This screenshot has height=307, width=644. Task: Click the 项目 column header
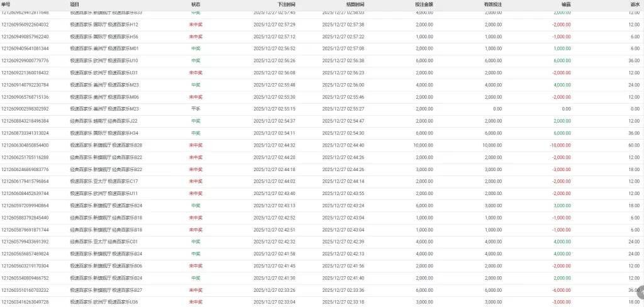[x=74, y=4]
